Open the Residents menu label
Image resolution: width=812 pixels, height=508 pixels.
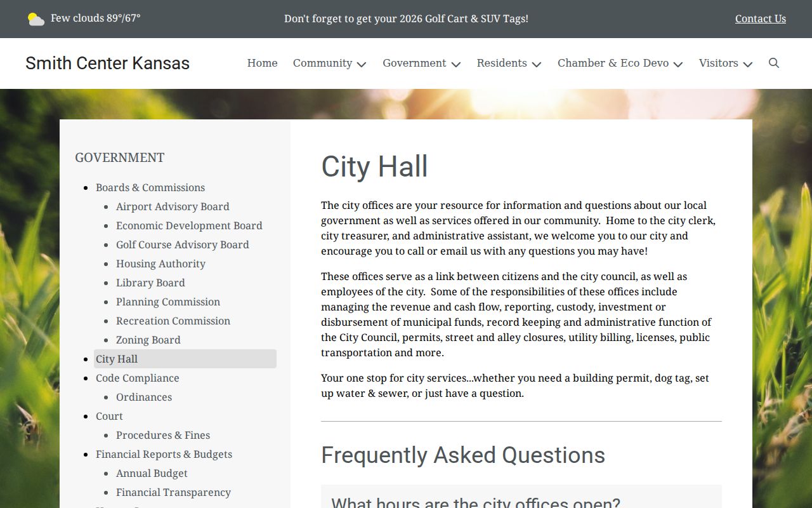click(x=502, y=63)
